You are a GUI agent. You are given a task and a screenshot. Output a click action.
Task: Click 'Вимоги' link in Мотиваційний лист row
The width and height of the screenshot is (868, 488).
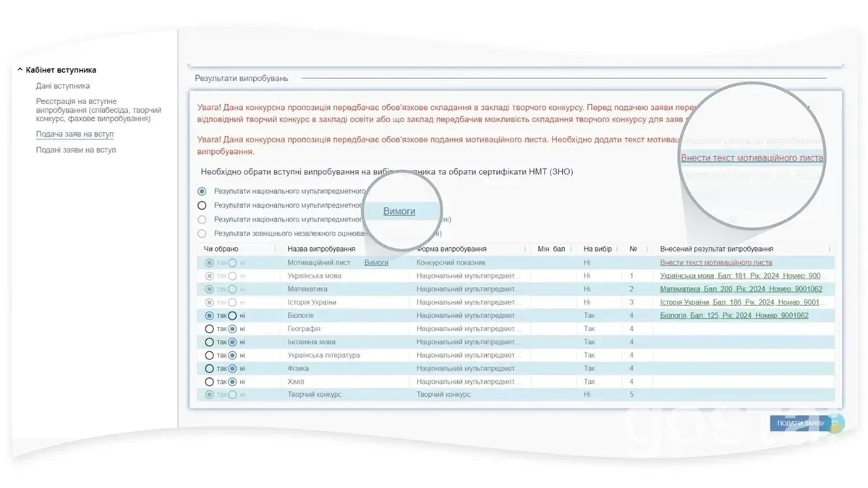coord(376,262)
